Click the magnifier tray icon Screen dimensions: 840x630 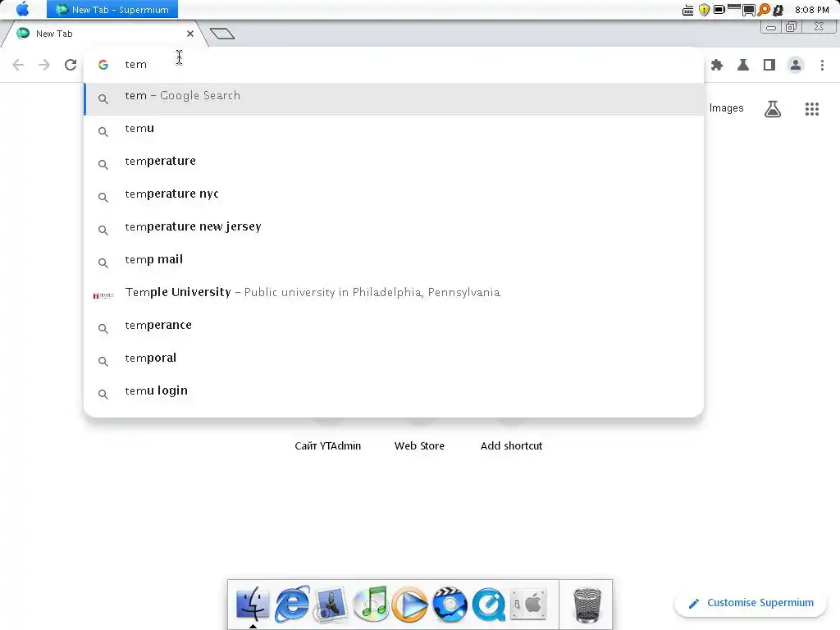[764, 10]
